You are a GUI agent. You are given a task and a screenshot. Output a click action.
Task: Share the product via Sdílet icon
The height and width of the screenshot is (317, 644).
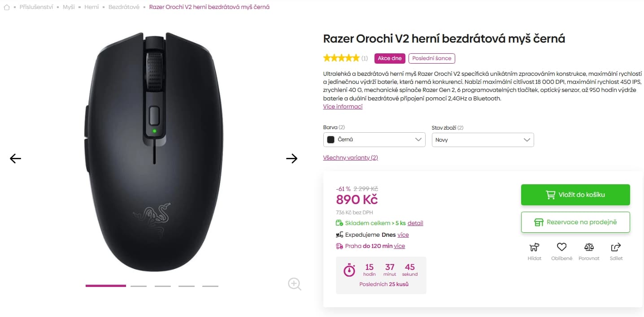[616, 247]
